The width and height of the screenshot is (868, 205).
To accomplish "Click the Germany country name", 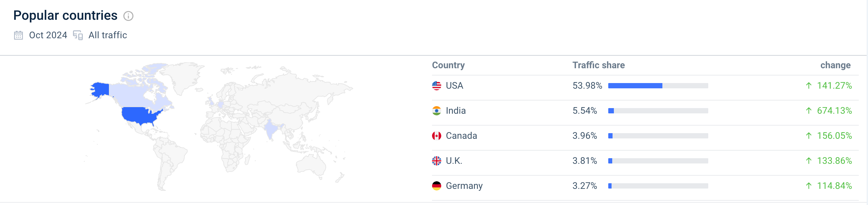I will (x=464, y=186).
